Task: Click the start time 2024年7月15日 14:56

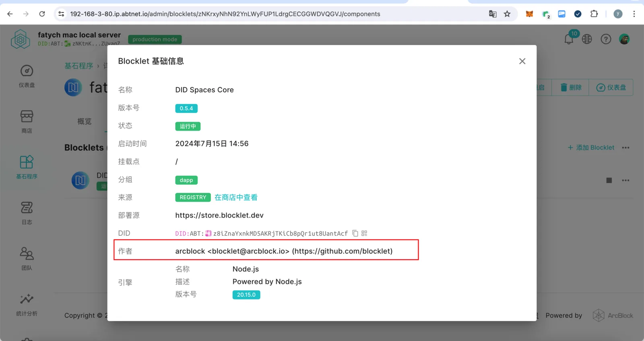Action: click(212, 143)
